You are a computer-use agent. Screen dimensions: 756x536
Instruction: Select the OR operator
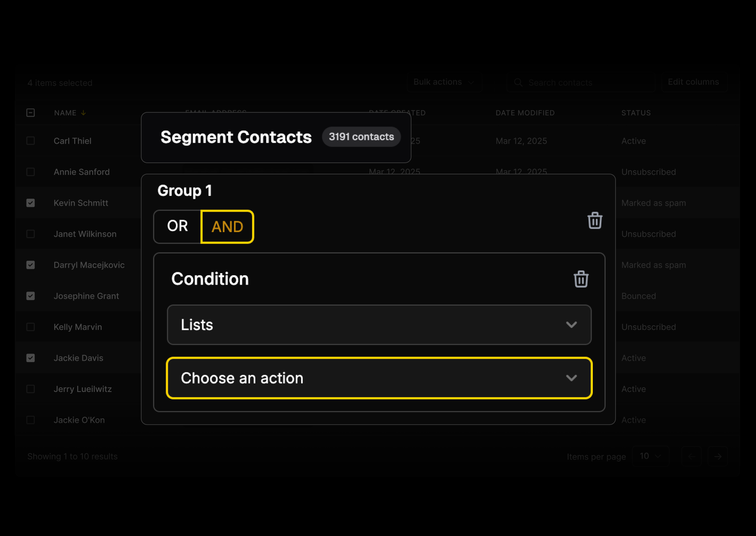(177, 226)
